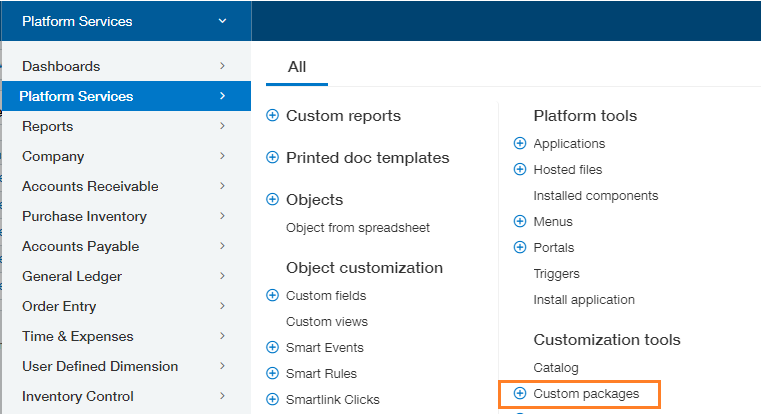The image size is (761, 414).
Task: Add a Custom field using plus icon
Action: (273, 295)
